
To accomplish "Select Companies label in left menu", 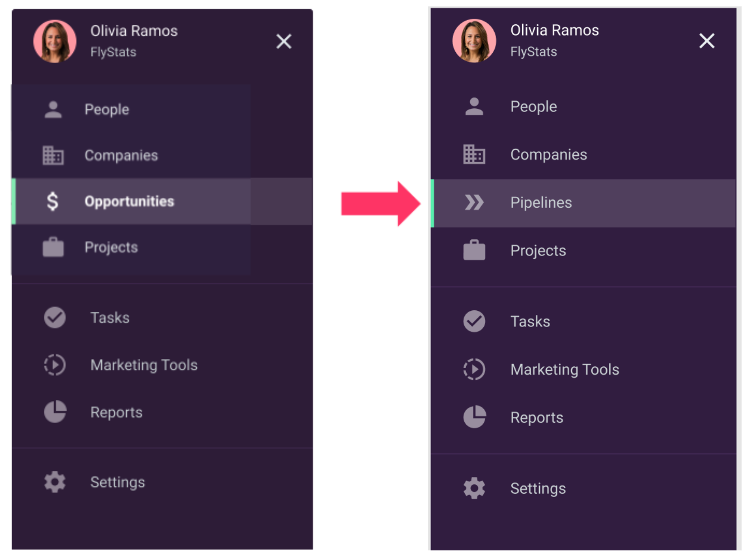I will pos(121,155).
